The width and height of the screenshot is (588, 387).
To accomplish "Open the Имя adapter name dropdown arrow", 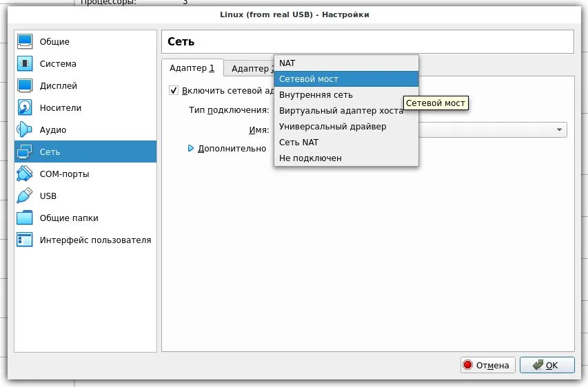I will point(559,129).
